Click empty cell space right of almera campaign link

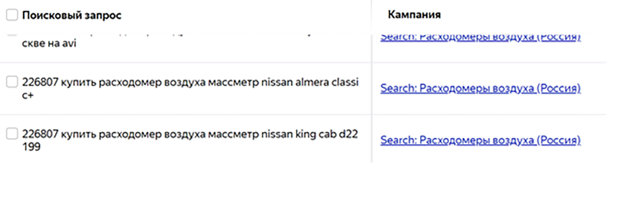[594, 88]
